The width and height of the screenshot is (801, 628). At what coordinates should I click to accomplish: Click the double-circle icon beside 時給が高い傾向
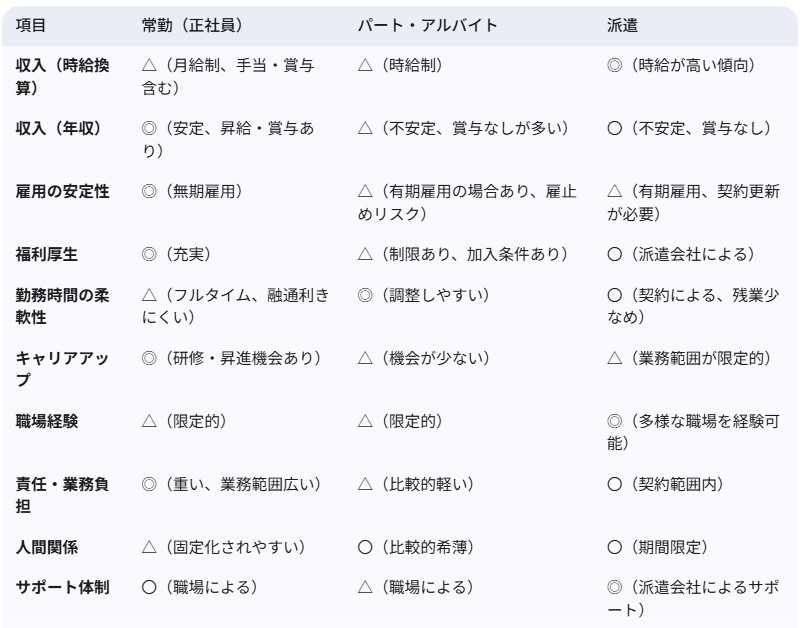point(615,65)
